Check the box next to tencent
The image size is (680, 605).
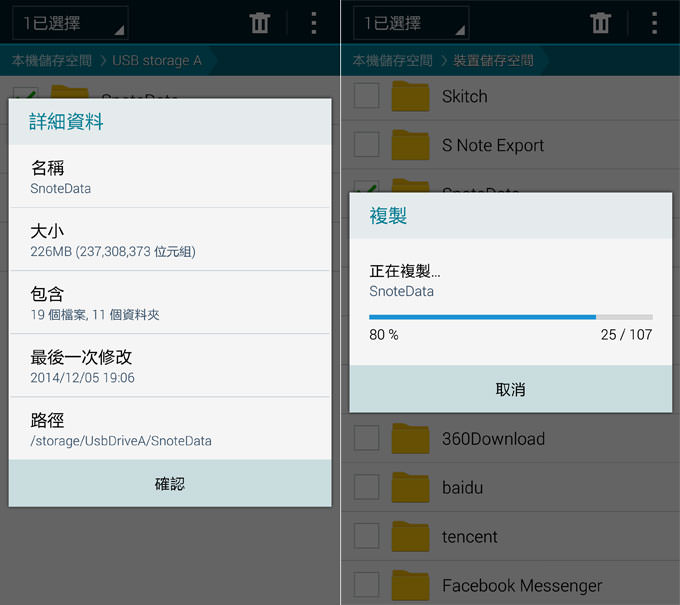(x=367, y=537)
